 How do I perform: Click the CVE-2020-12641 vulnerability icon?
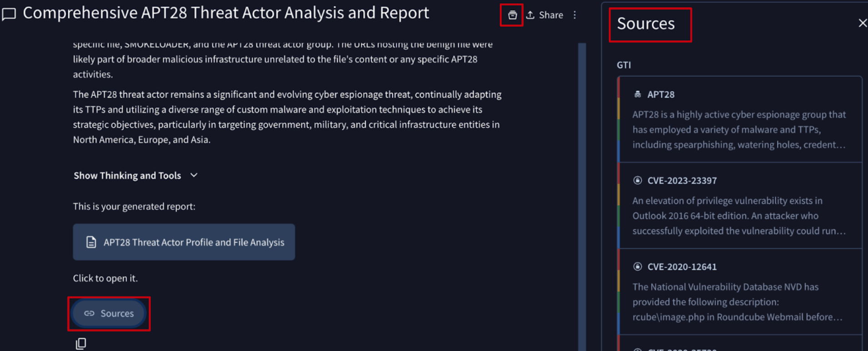coord(638,266)
